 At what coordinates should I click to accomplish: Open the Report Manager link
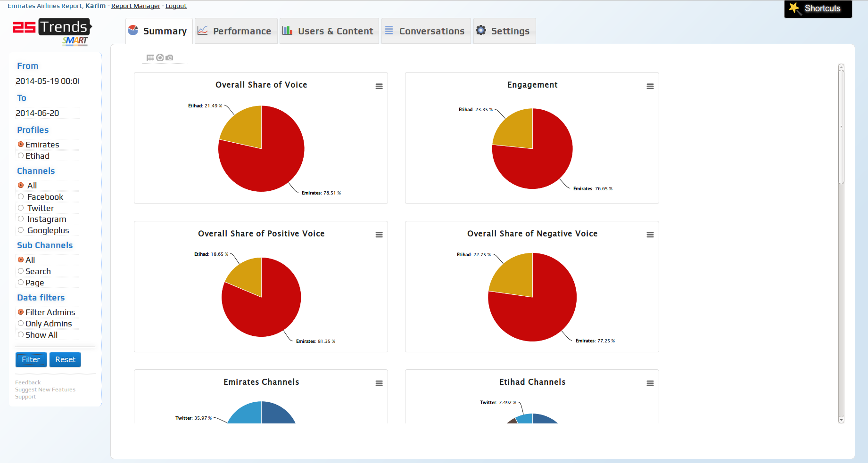point(136,6)
